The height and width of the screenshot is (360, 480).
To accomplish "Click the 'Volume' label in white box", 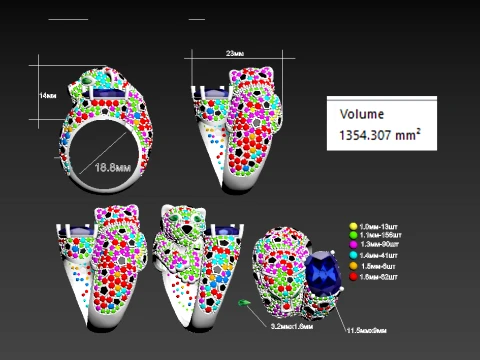I will point(362,114).
